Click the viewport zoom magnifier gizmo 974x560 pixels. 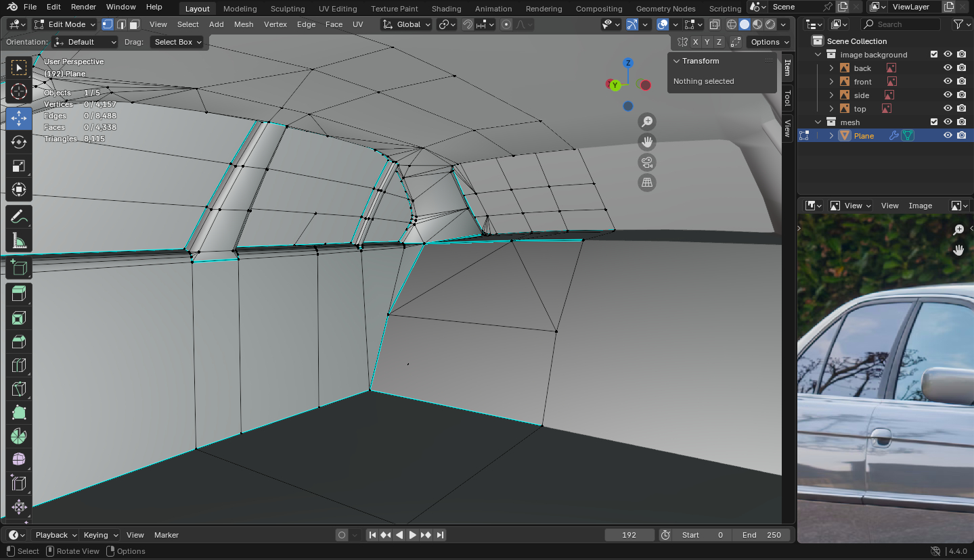647,122
